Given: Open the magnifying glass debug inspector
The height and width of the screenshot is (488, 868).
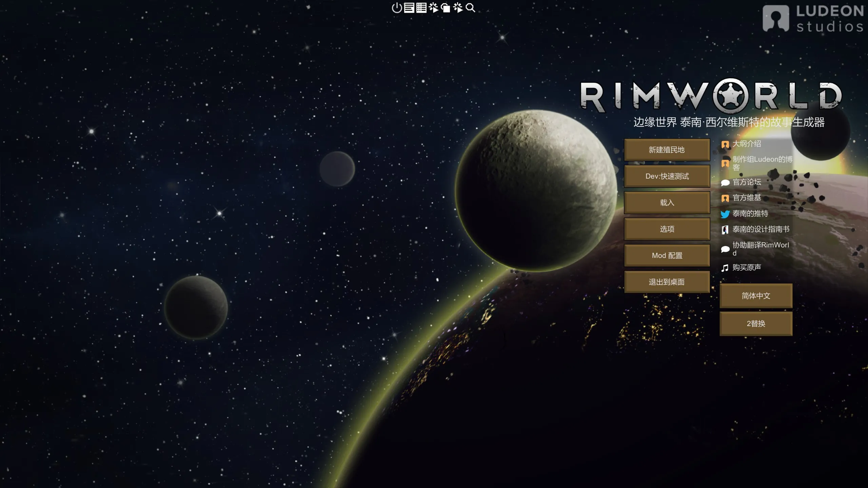Looking at the screenshot, I should (470, 7).
